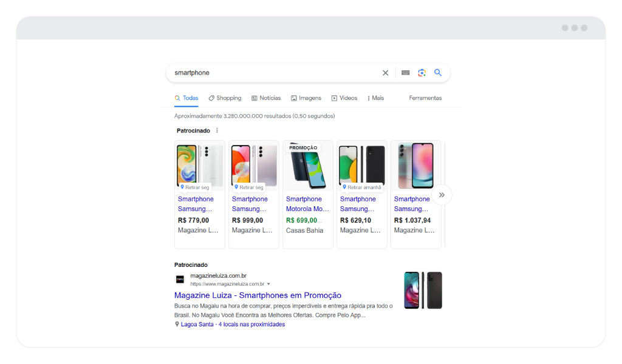Image resolution: width=622 pixels, height=364 pixels.
Task: Click the Lagoa Santa location link
Action: 197,325
